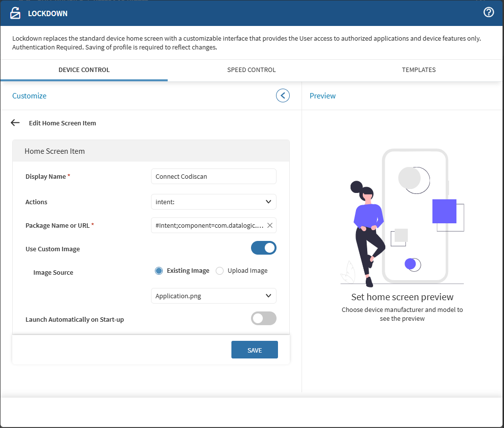
Task: Switch to the Speed Control tab
Action: 251,70
